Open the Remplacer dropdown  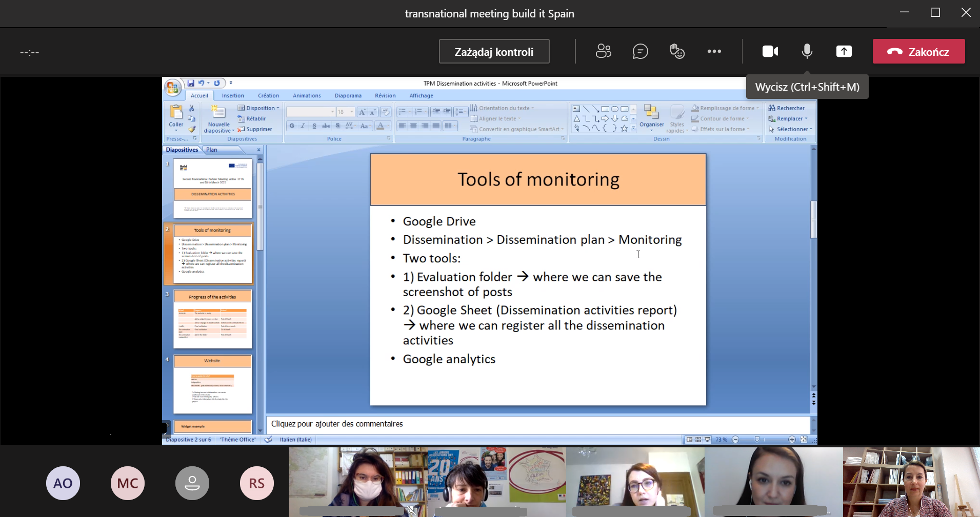tap(788, 118)
